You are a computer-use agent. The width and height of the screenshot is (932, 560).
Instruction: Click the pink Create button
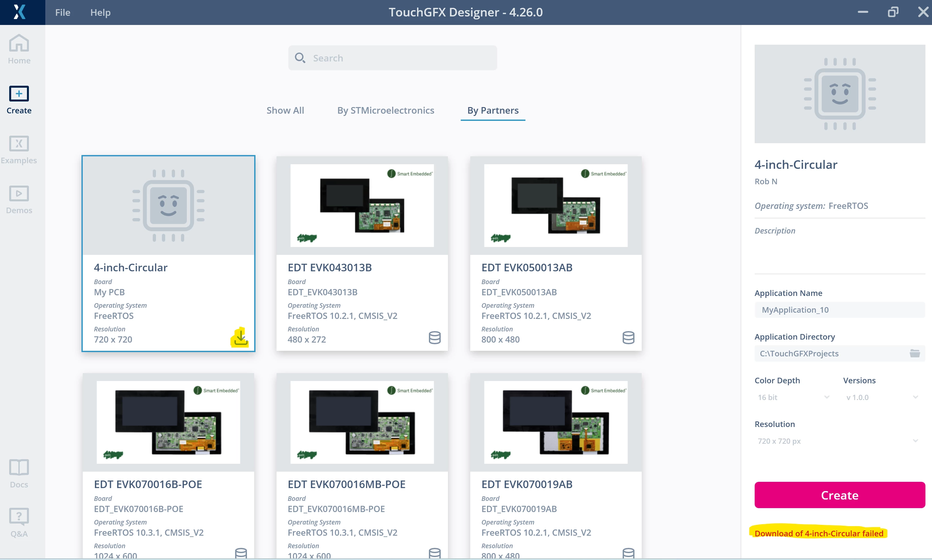pos(839,495)
